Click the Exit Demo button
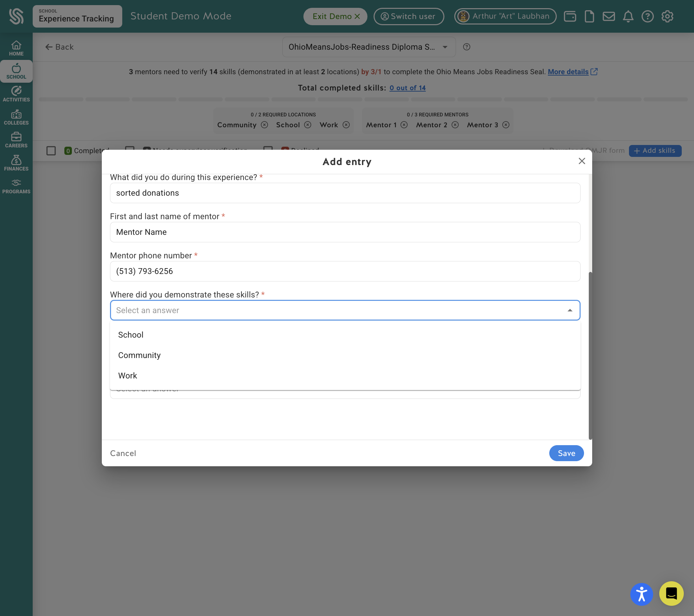Viewport: 694px width, 616px height. point(335,16)
